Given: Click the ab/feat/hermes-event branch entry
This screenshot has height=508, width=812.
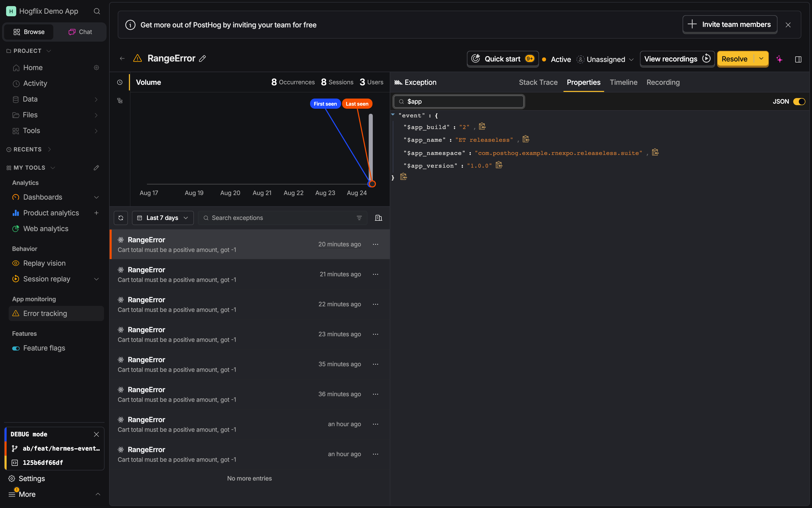Looking at the screenshot, I should pos(55,448).
